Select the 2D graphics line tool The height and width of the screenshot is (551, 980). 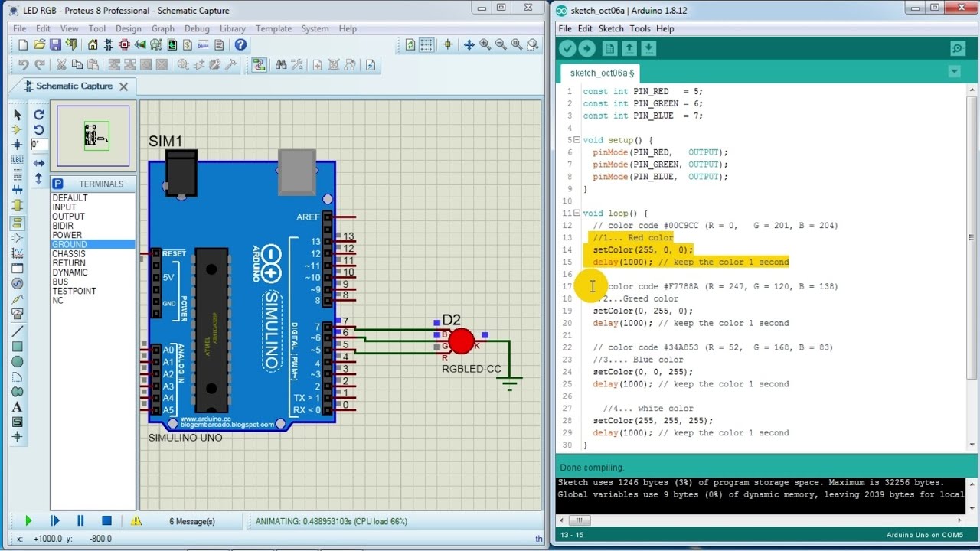(18, 331)
